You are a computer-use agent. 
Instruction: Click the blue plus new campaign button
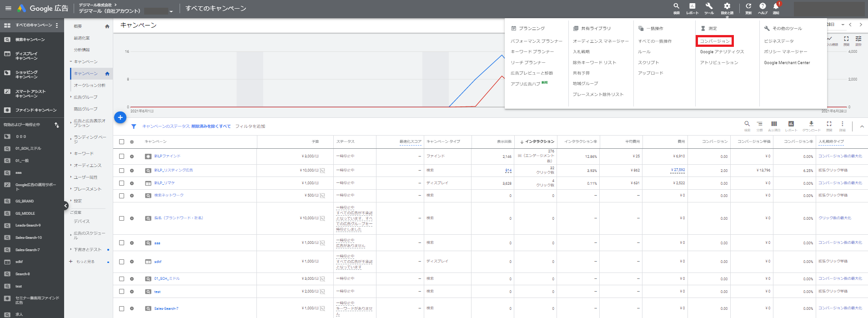coord(120,117)
